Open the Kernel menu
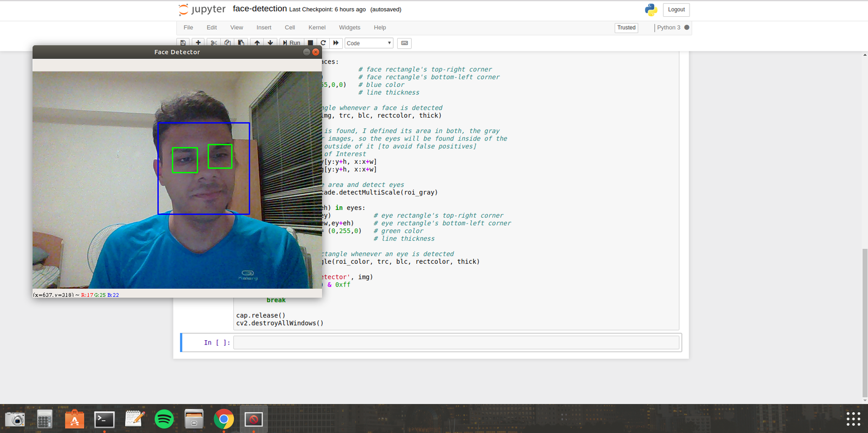The width and height of the screenshot is (868, 433). click(317, 28)
